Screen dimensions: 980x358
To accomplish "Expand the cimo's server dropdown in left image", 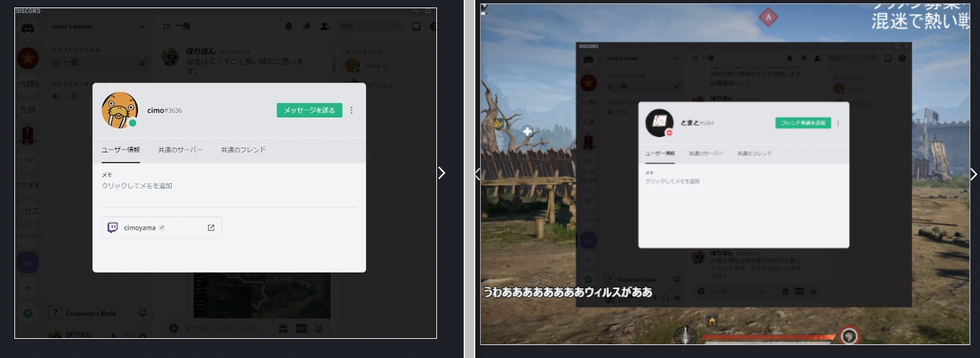I will pos(142,27).
